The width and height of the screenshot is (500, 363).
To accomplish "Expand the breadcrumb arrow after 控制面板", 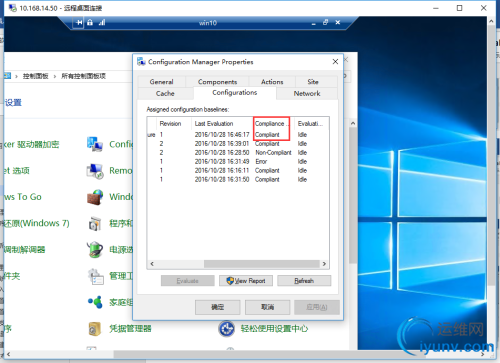I will coord(55,76).
